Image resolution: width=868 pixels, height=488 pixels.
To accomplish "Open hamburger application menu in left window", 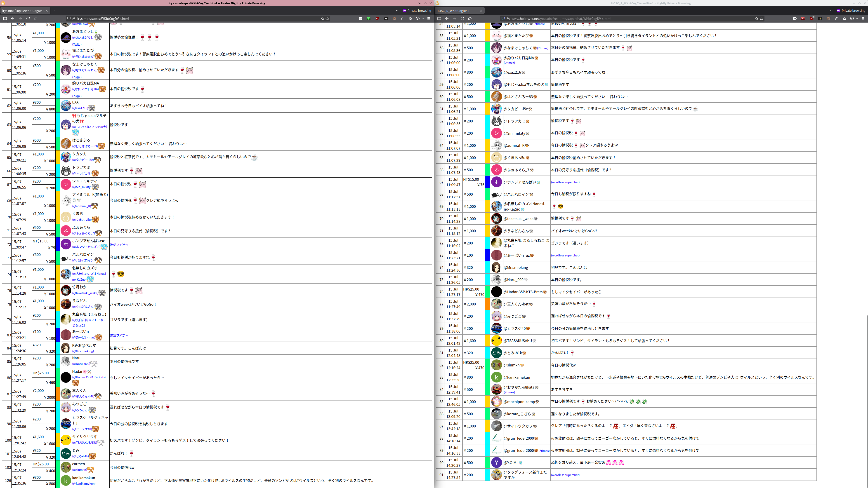I will 429,19.
